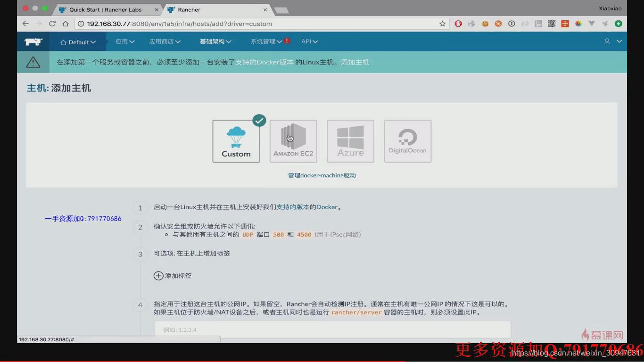Screen dimensions: 644x362
Task: Click the circled info extension icon
Action: coord(512,24)
